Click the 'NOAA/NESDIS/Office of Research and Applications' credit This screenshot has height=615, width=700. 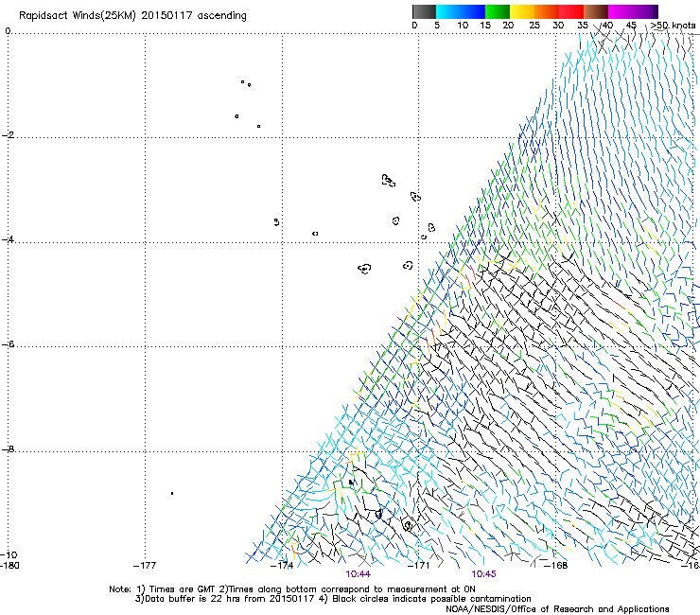tap(557, 608)
